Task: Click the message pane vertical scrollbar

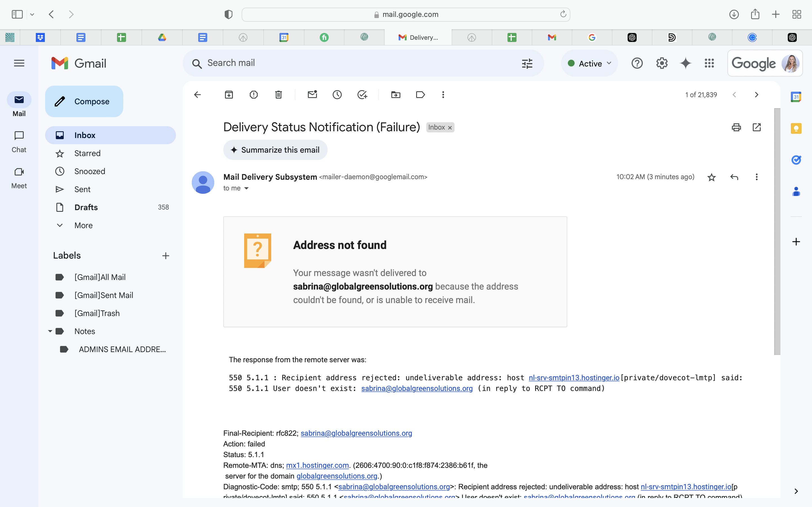Action: [777, 231]
